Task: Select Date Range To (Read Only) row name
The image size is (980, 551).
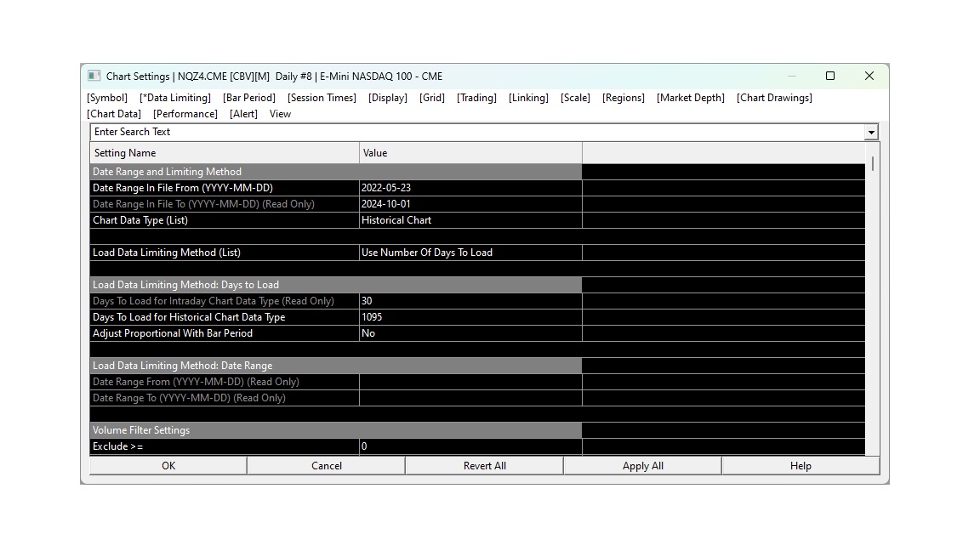Action: (x=225, y=398)
